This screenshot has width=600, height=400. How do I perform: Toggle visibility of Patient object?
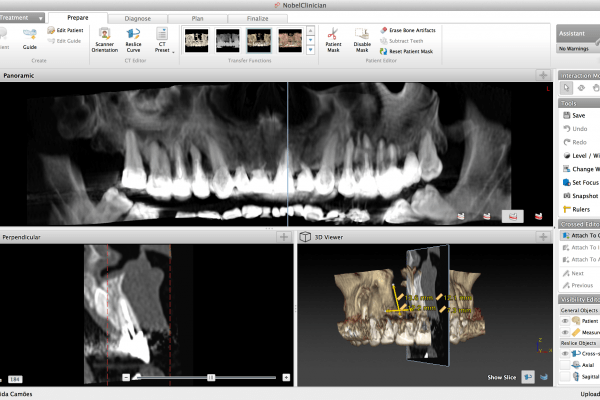coord(564,320)
